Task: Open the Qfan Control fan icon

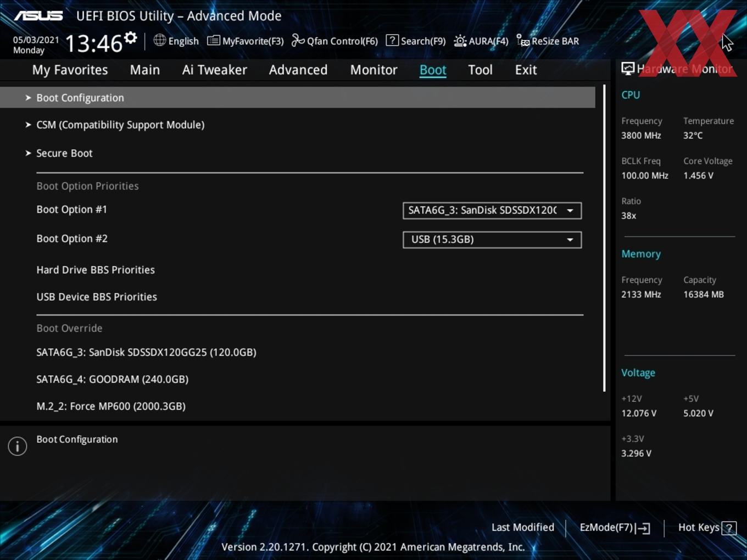Action: pyautogui.click(x=298, y=41)
